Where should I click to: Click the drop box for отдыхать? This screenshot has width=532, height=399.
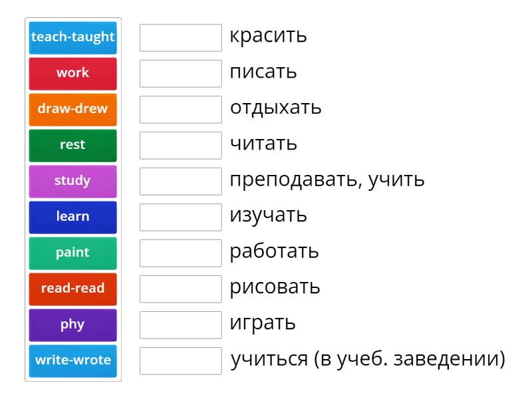click(181, 110)
